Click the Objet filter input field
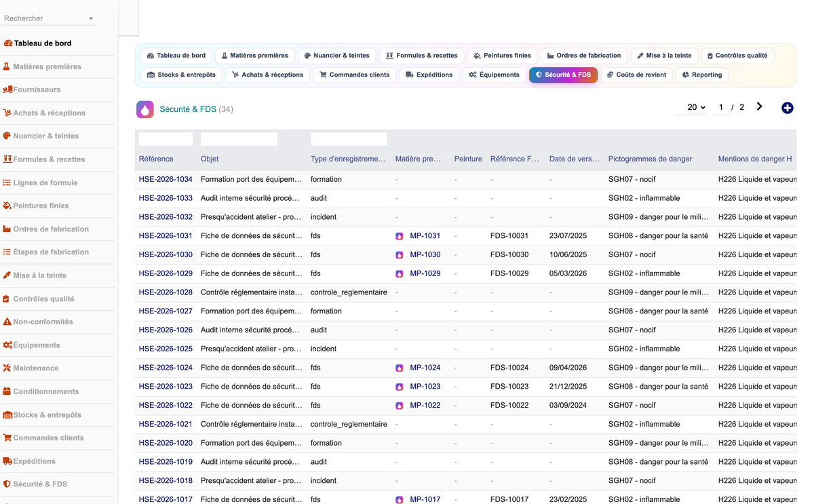The height and width of the screenshot is (504, 814). tap(239, 139)
